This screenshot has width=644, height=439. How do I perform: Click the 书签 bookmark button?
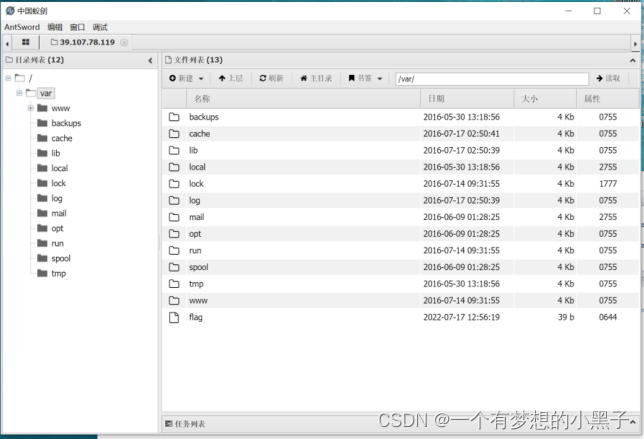pyautogui.click(x=360, y=78)
